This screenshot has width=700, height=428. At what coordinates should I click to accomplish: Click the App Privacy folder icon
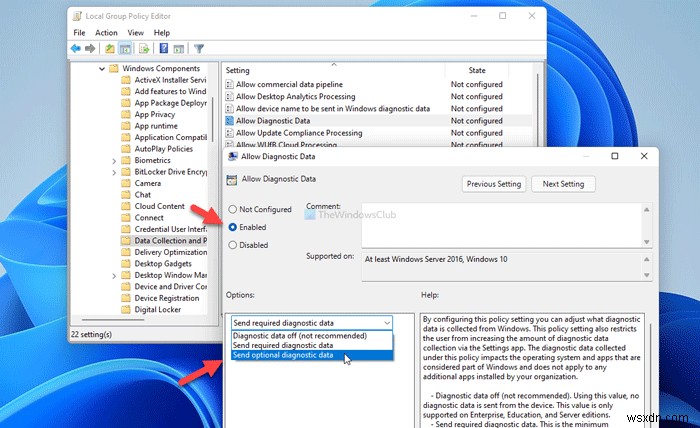click(126, 114)
